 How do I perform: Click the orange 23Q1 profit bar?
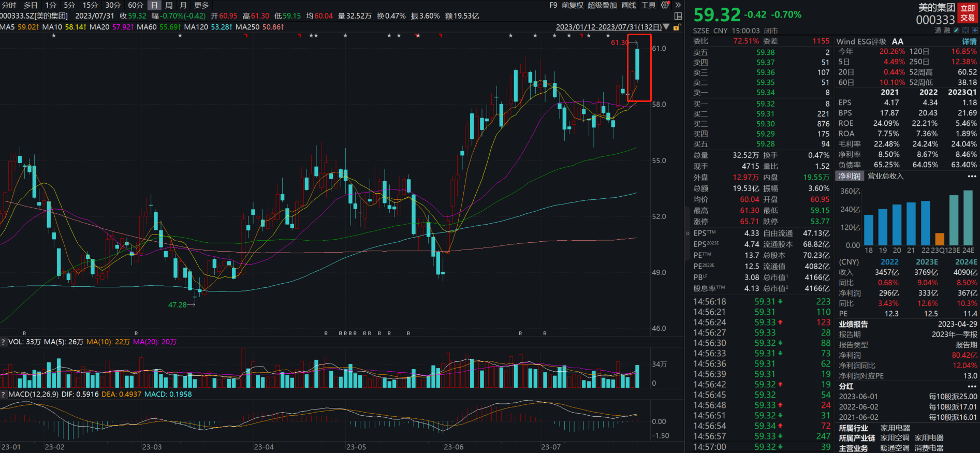tap(940, 239)
